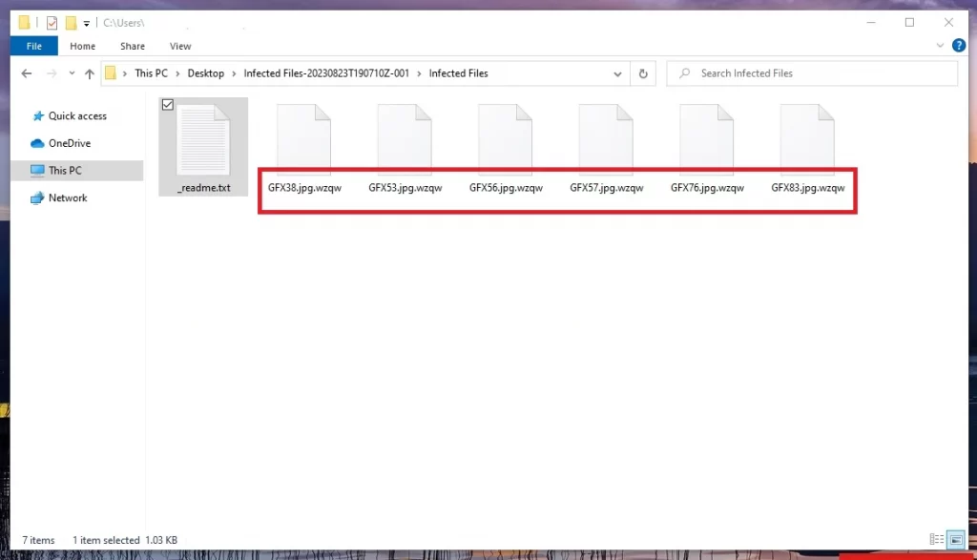
Task: Select the GFX83.jpg.wzqw file icon
Action: (x=807, y=139)
